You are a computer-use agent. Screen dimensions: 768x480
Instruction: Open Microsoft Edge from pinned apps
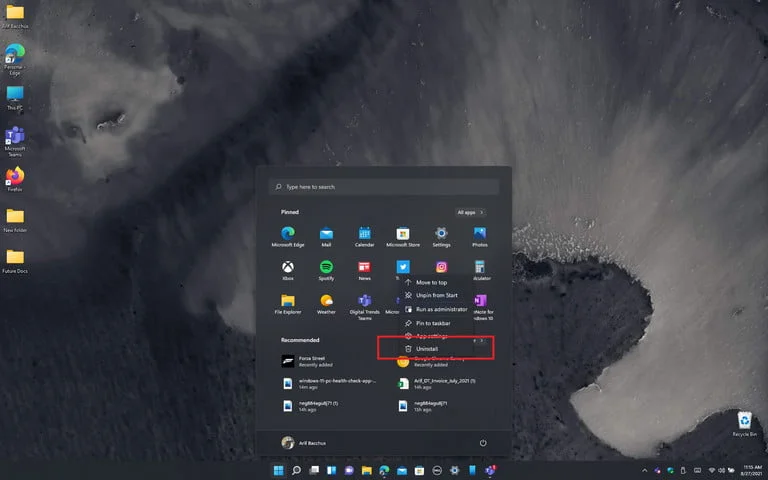[288, 237]
